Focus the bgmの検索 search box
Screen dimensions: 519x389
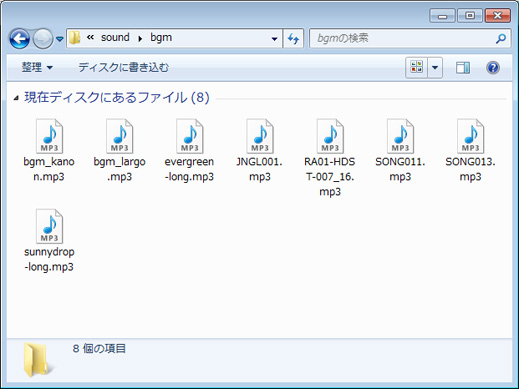click(410, 39)
